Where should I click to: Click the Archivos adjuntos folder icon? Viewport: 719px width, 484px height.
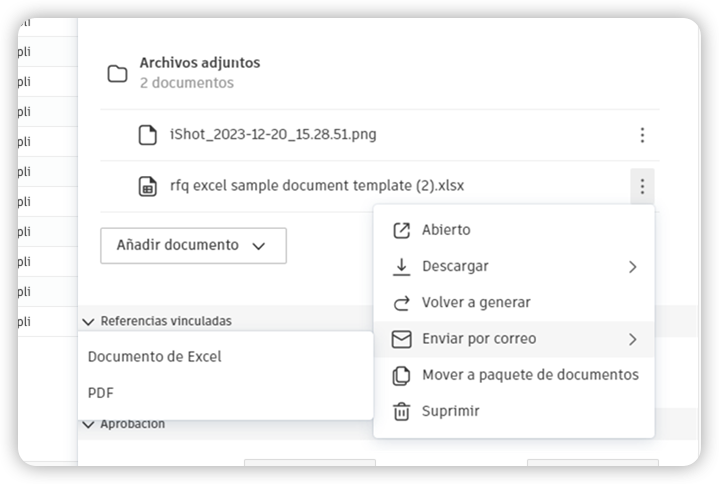click(x=117, y=73)
